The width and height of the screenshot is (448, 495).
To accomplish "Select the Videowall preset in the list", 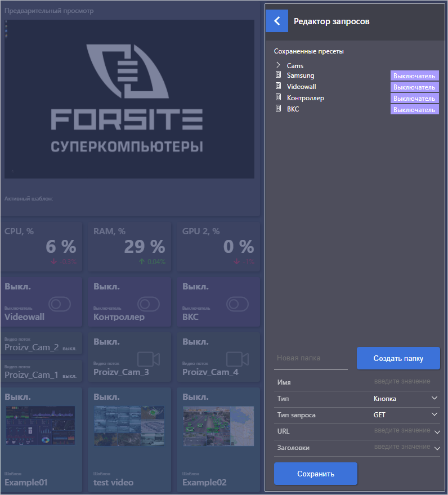I will 301,87.
